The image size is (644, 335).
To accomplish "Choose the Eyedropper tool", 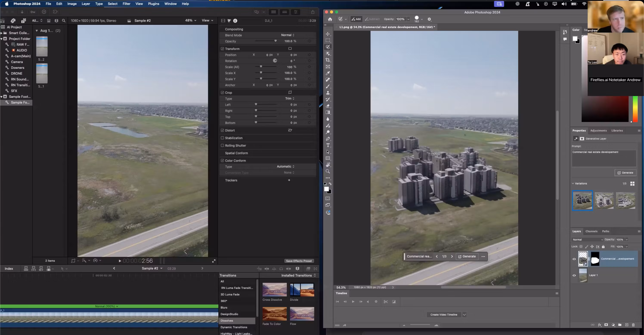I will tap(328, 73).
